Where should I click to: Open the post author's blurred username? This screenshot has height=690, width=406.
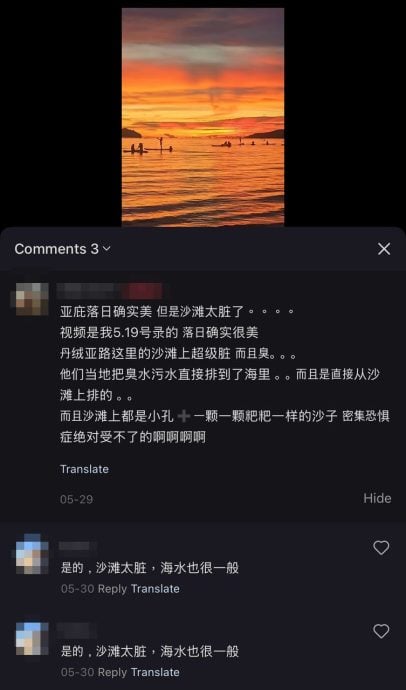110,291
